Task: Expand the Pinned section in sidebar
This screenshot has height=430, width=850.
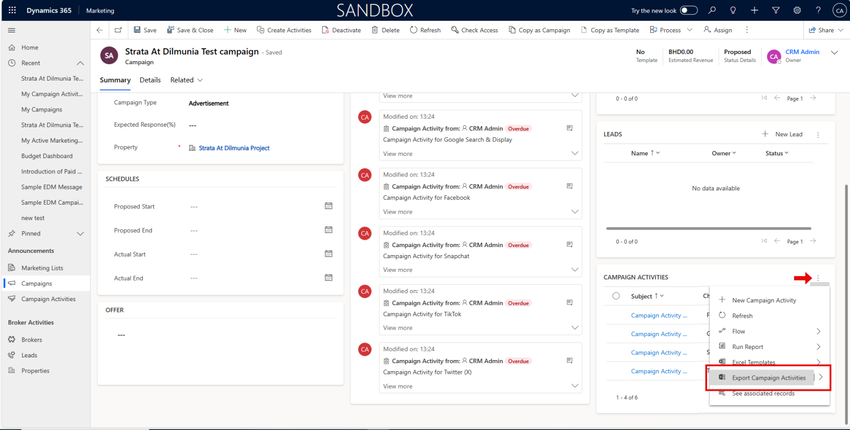Action: [x=80, y=234]
